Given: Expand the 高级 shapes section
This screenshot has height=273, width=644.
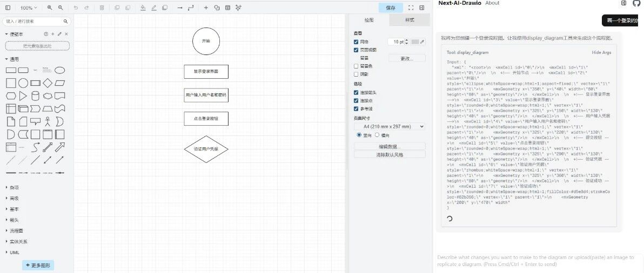Looking at the screenshot, I should 12,199.
